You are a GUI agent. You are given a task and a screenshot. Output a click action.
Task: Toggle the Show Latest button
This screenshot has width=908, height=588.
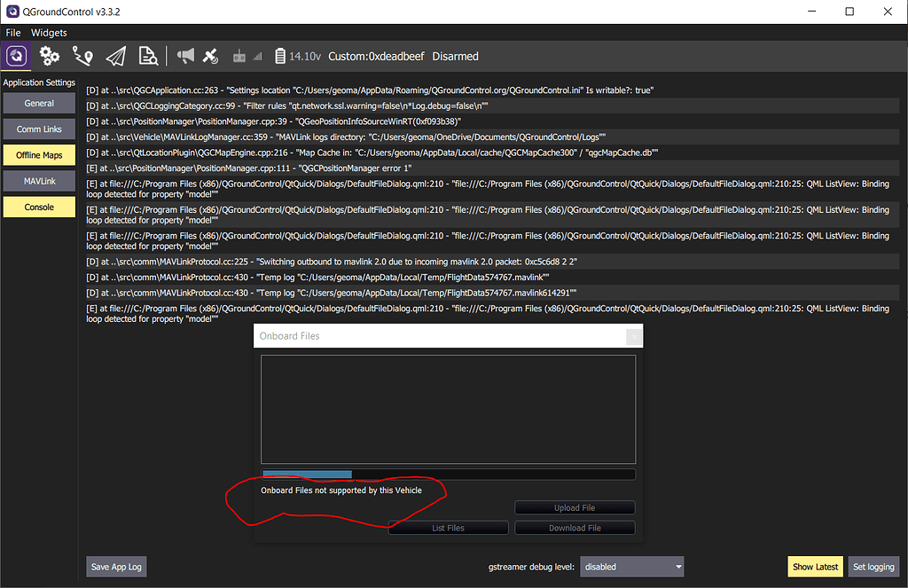pyautogui.click(x=815, y=567)
